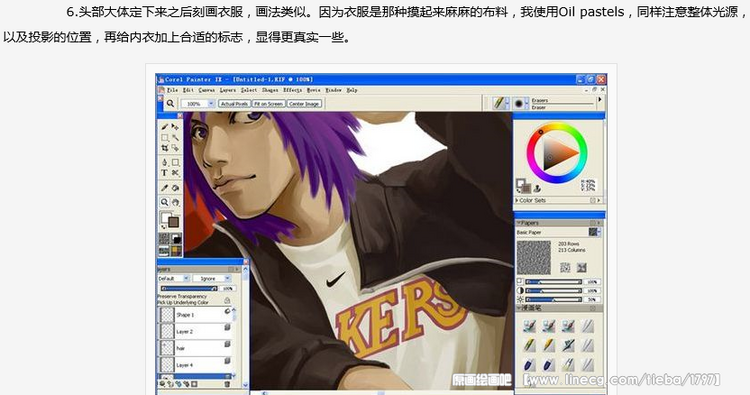Open the property bar flyout arrow
The width and height of the screenshot is (750, 395).
599,100
